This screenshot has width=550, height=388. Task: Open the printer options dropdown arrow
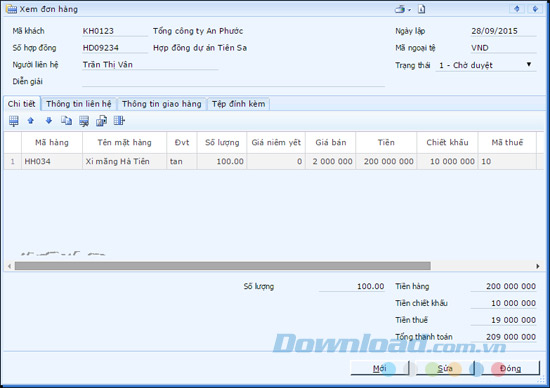coord(409,10)
